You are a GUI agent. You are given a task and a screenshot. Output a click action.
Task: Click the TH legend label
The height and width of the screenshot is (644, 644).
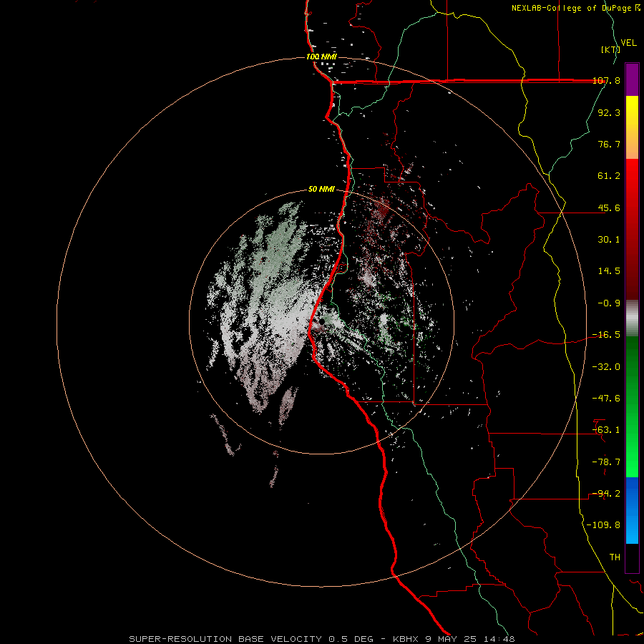pos(615,557)
